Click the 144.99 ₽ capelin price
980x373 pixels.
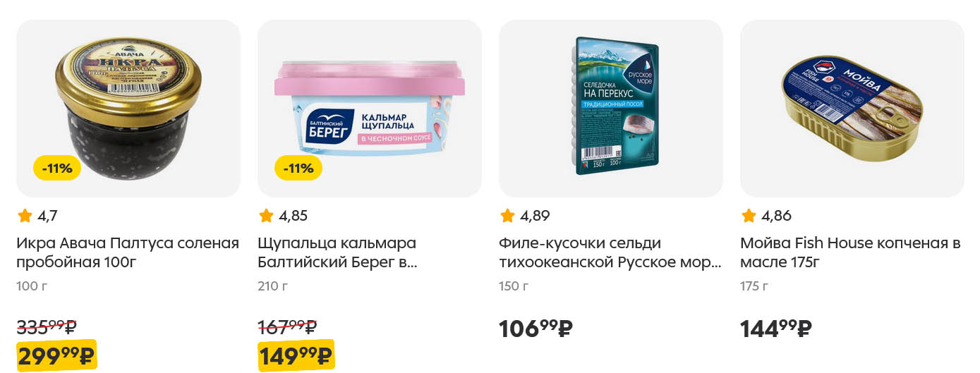(776, 329)
